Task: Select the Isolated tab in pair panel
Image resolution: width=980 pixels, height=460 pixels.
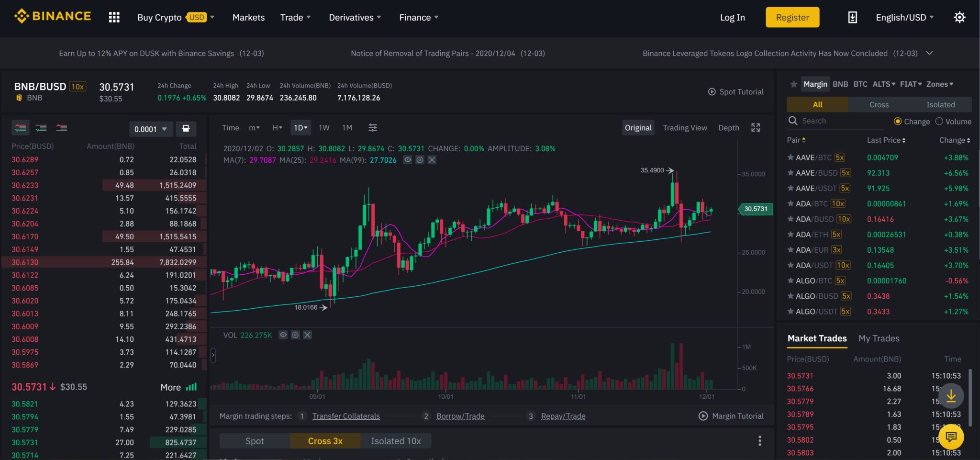Action: 940,104
